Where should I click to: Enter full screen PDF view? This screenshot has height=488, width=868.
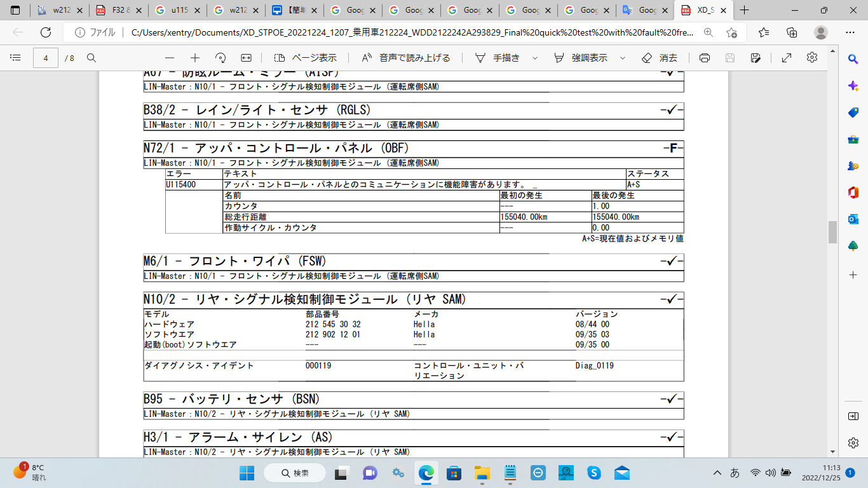(x=786, y=58)
